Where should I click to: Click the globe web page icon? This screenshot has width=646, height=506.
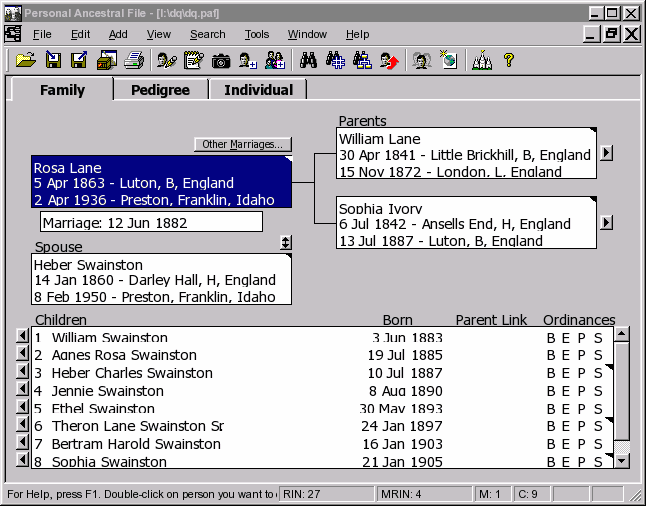pyautogui.click(x=448, y=60)
